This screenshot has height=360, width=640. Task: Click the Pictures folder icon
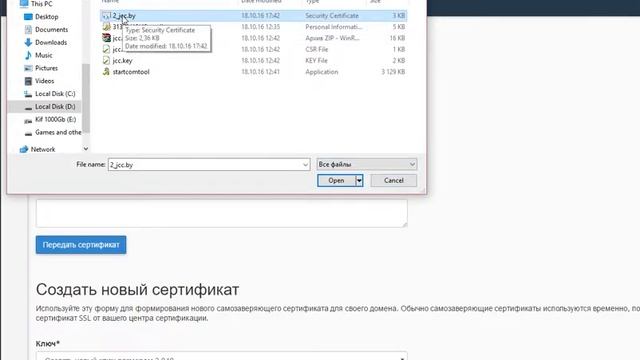coord(28,68)
